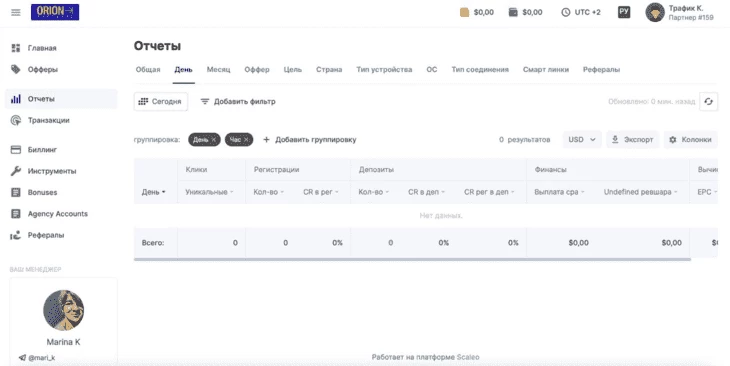Image resolution: width=730 pixels, height=366 pixels.
Task: Sort by Undefined ревшара column
Action: 640,192
